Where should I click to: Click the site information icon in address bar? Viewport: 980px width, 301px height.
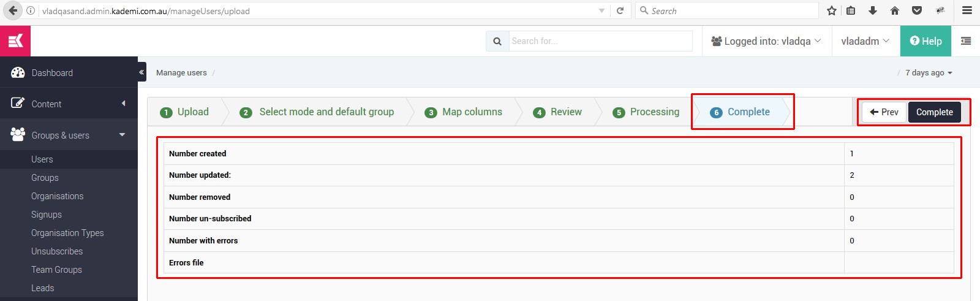31,10
